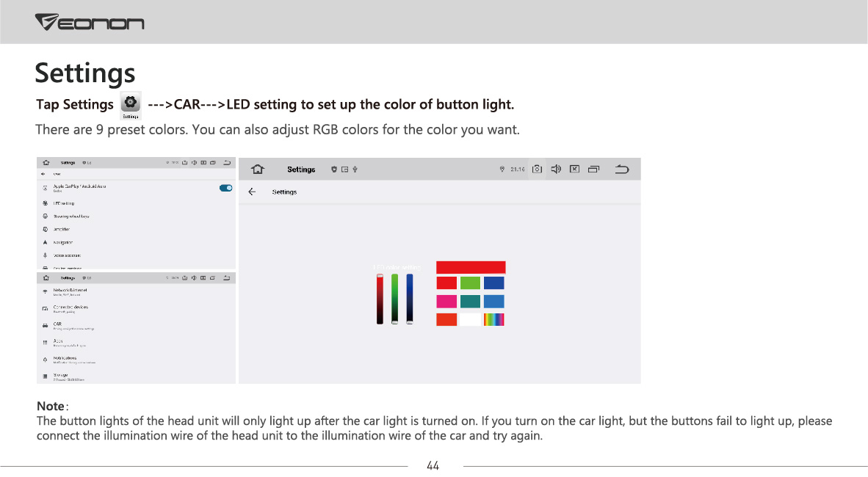The height and width of the screenshot is (477, 868).
Task: Click the red RGB vertical slider
Action: click(x=380, y=299)
